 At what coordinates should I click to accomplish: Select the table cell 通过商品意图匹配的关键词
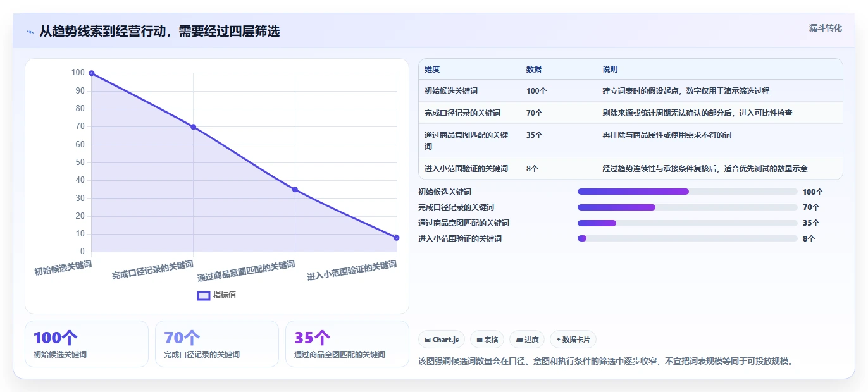(466, 140)
